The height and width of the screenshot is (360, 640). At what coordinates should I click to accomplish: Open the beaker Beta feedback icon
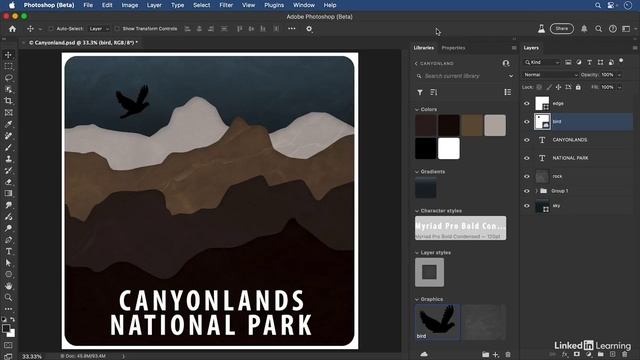tap(541, 29)
